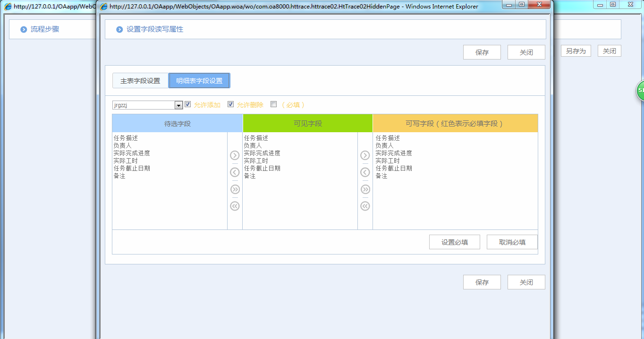Disable the 允许删除 option
Image resolution: width=644 pixels, height=339 pixels.
coord(230,104)
